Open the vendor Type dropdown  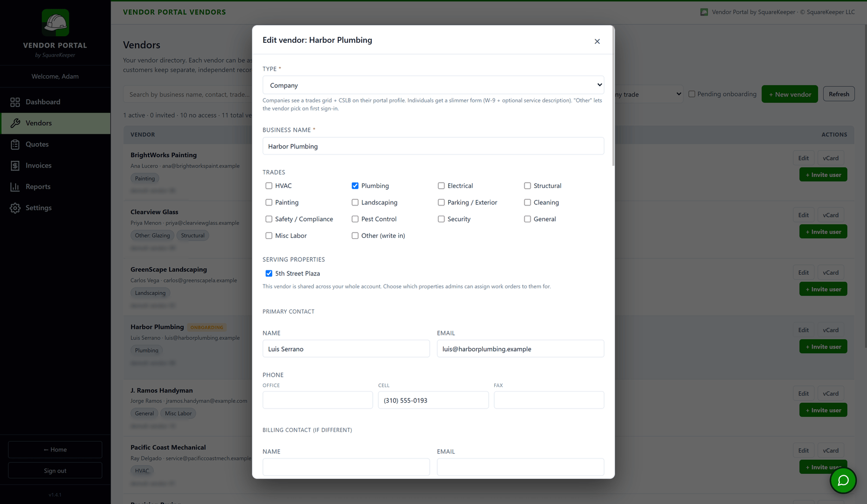[433, 85]
